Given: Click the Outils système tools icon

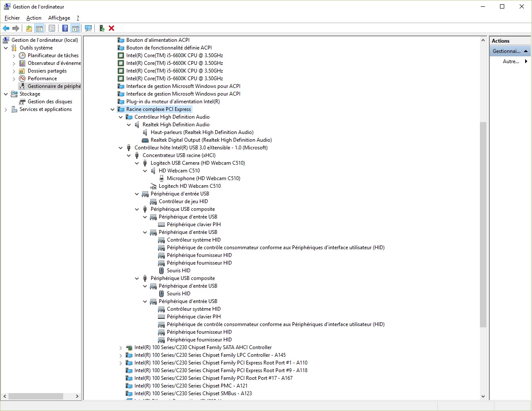Looking at the screenshot, I should (x=14, y=48).
